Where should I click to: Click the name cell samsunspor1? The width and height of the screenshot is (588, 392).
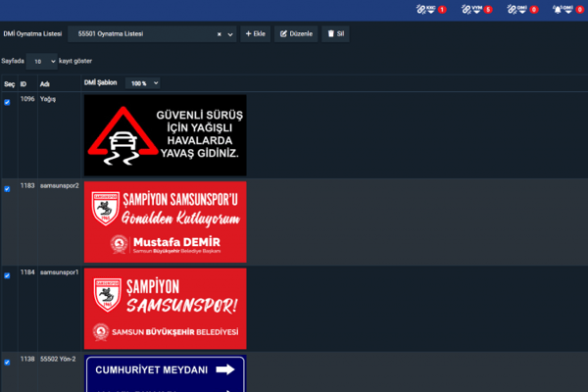(60, 272)
